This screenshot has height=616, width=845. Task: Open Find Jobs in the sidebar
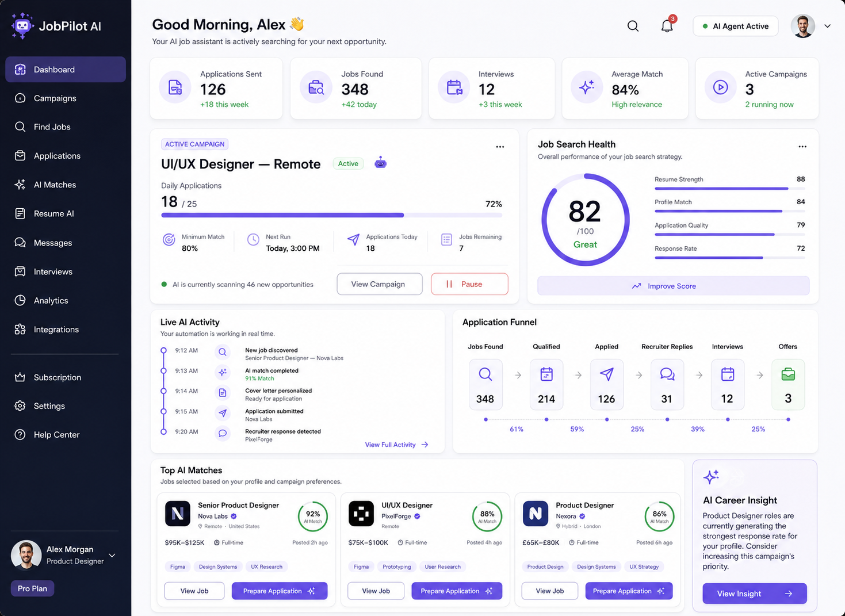click(x=66, y=127)
